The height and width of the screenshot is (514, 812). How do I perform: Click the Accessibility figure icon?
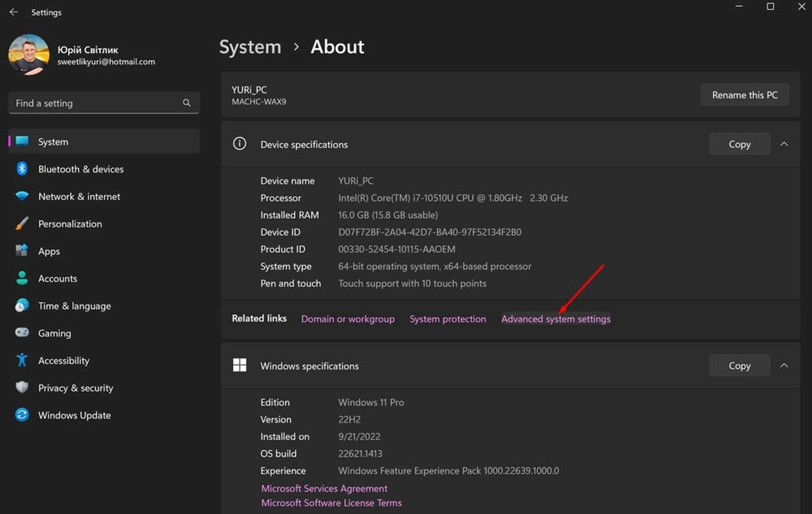(22, 360)
